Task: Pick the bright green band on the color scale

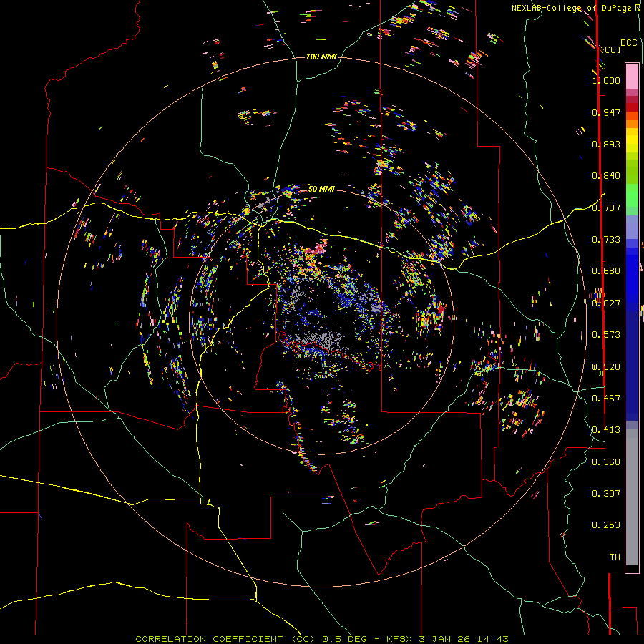Action: pyautogui.click(x=632, y=195)
